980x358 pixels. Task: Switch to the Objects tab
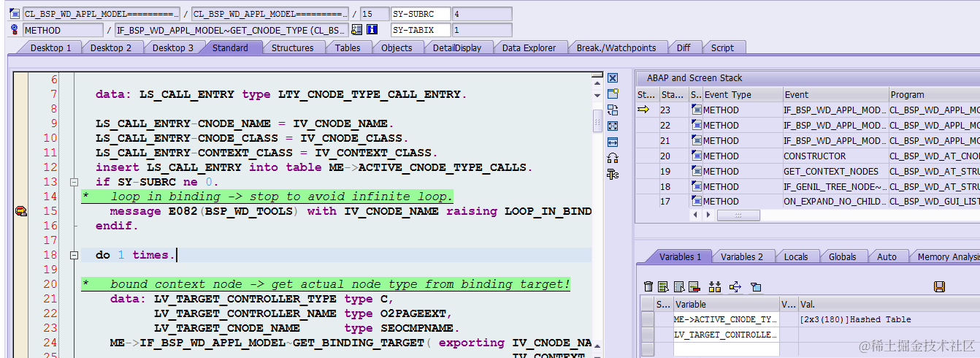[x=397, y=47]
